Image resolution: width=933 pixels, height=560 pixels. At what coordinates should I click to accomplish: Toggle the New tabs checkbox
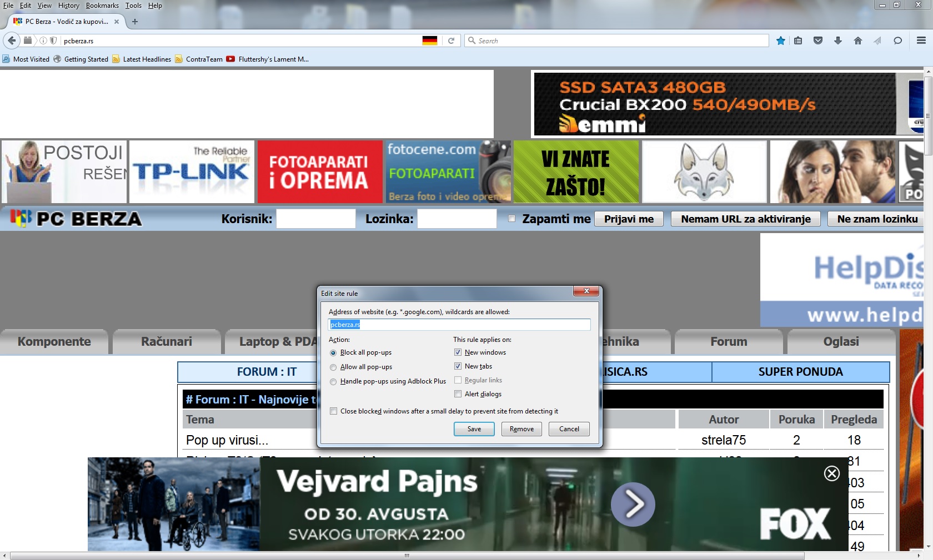(x=458, y=366)
